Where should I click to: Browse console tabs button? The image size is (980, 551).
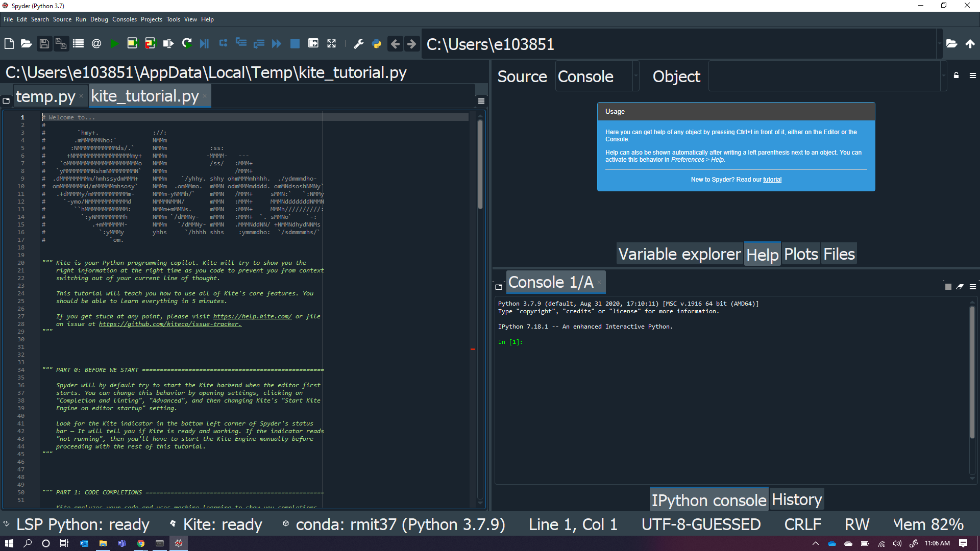pos(499,287)
